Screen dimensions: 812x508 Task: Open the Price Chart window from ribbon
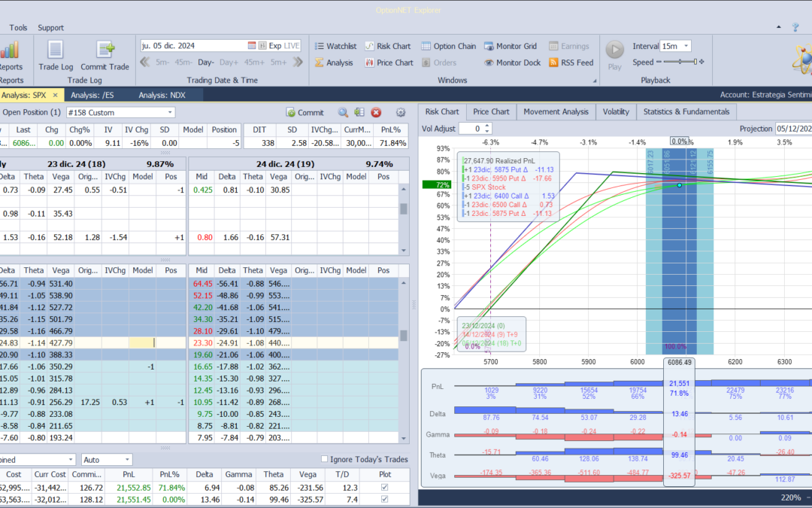[389, 62]
